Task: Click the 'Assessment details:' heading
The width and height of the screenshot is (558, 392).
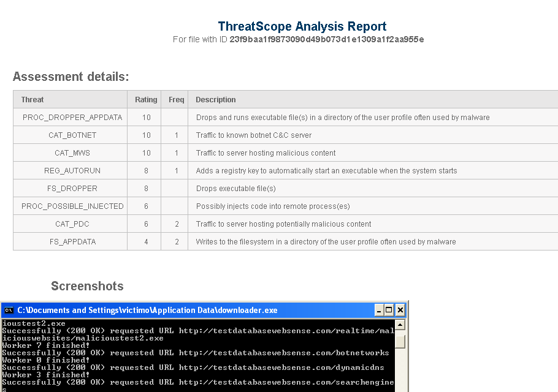Action: pyautogui.click(x=71, y=77)
